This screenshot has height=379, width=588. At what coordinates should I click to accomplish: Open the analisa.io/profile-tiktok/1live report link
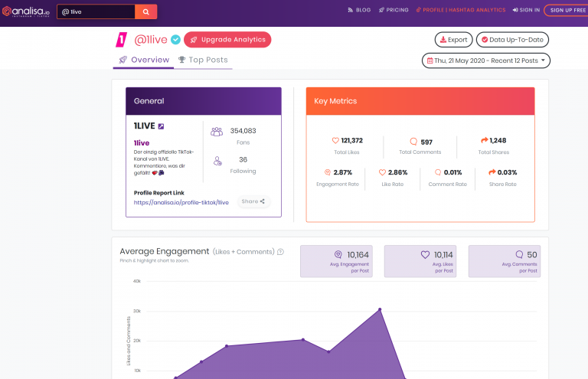(181, 202)
